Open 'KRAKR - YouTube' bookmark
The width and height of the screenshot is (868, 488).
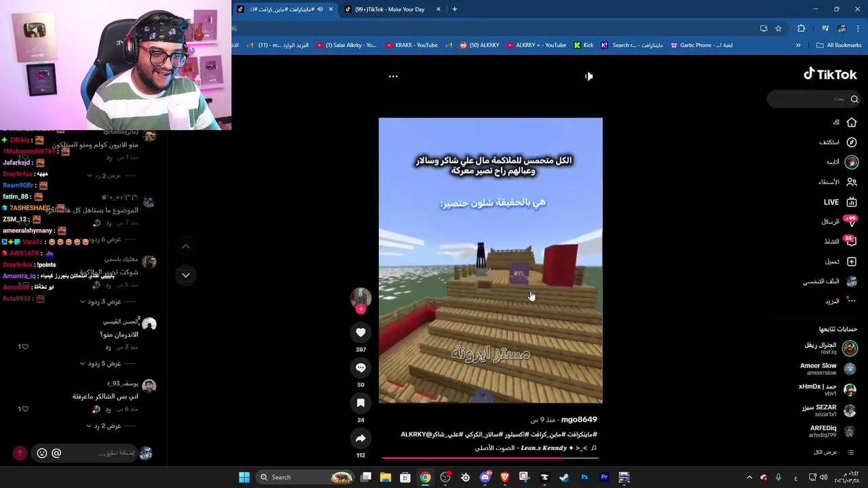(412, 45)
